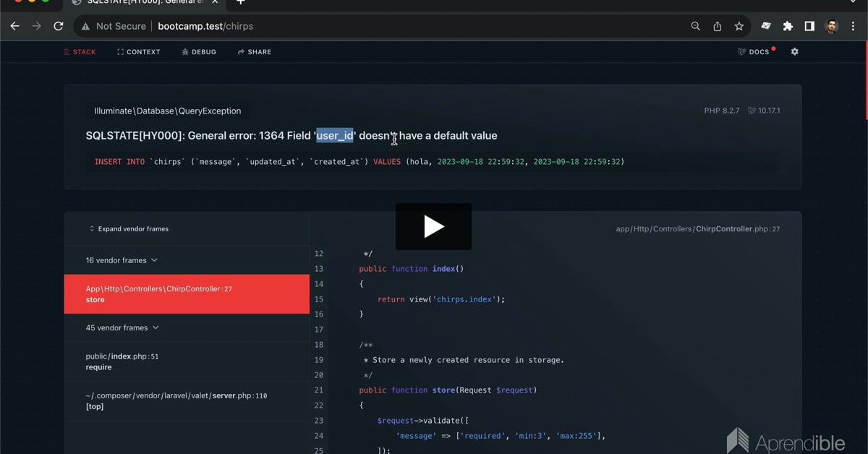Open a new browser tab with plus

241,2
